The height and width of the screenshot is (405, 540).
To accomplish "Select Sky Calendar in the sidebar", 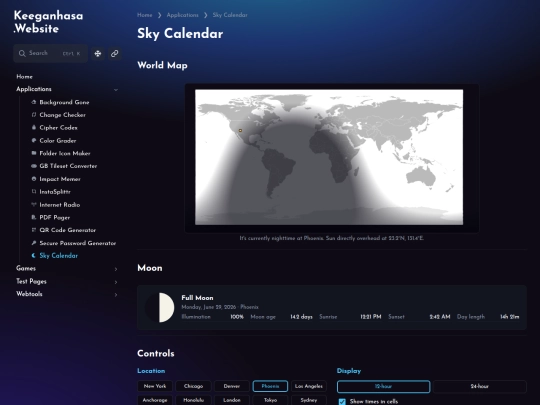I will [x=59, y=256].
